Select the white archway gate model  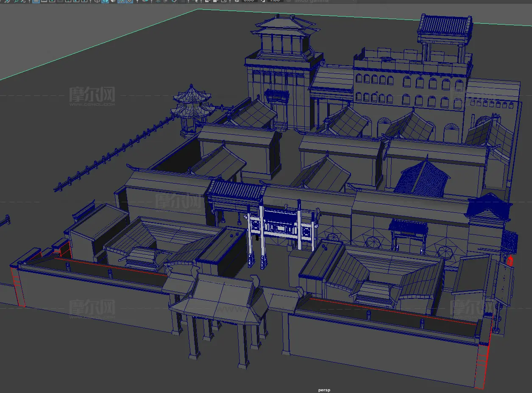281,229
